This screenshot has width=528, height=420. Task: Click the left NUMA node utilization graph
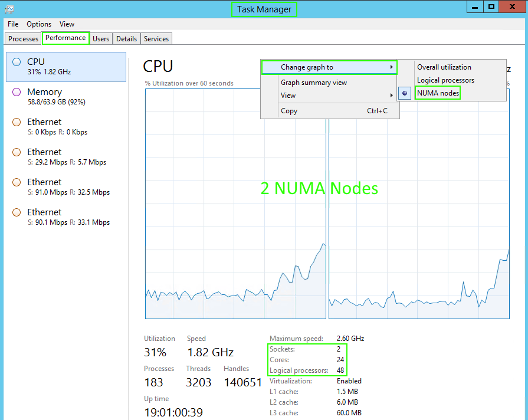click(235, 204)
